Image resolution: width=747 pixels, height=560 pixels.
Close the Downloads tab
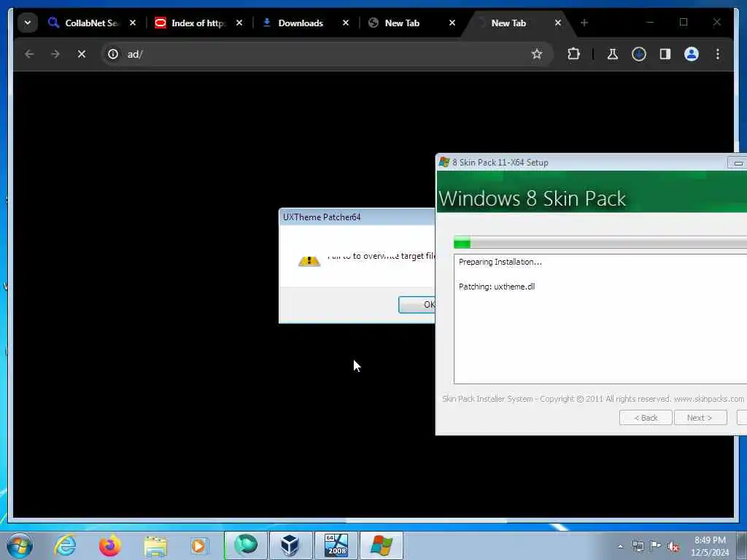pos(346,23)
